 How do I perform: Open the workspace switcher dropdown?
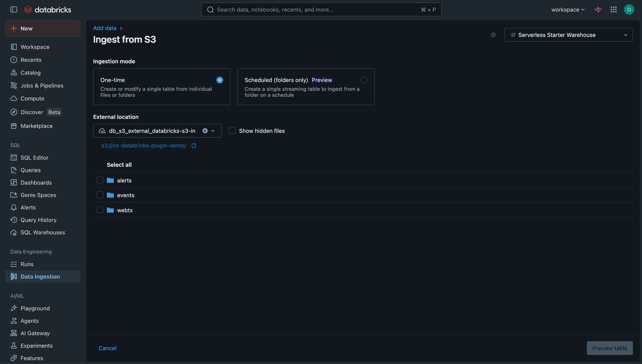[x=568, y=10]
